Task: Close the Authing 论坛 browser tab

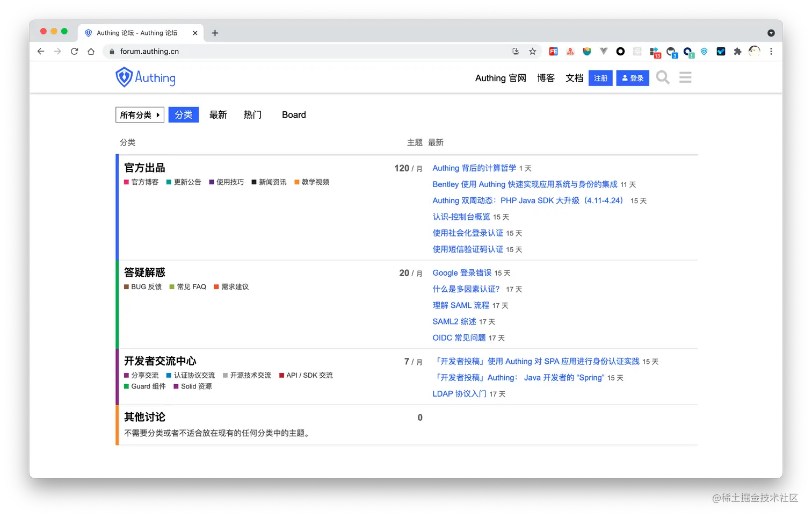Action: click(x=195, y=33)
